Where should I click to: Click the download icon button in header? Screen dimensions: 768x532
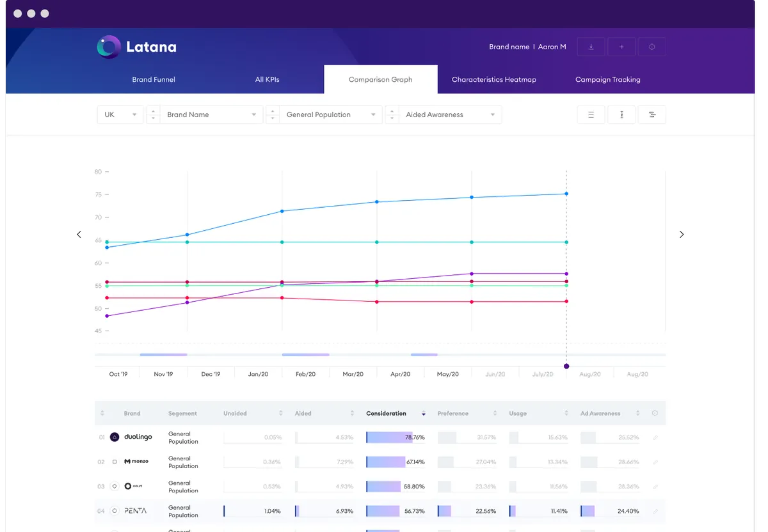point(591,47)
